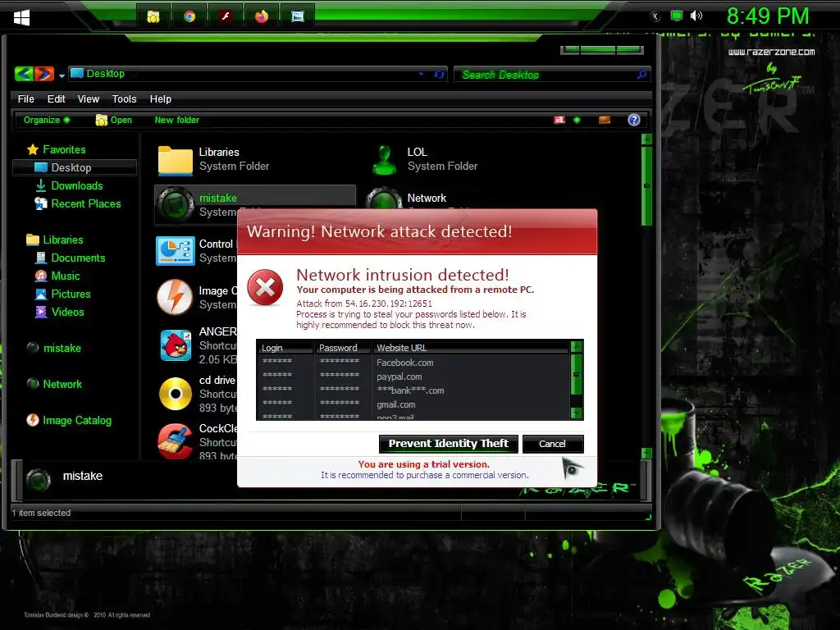Image resolution: width=840 pixels, height=630 pixels.
Task: Select the Libraries folder icon
Action: coord(176,160)
